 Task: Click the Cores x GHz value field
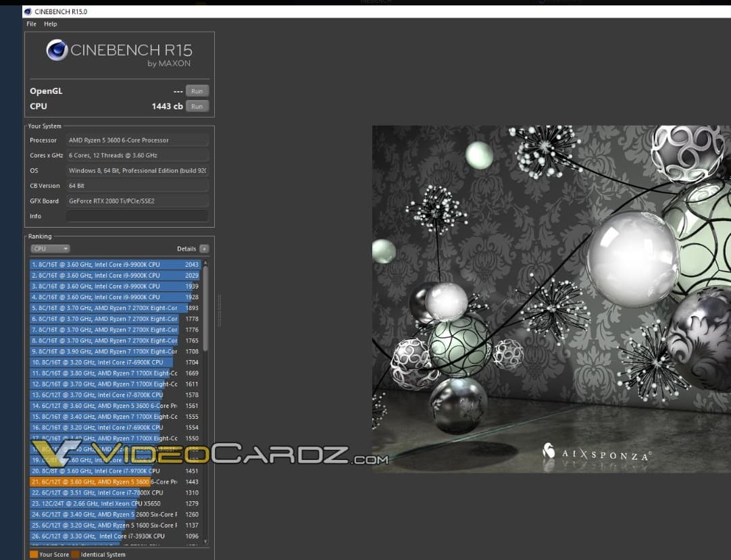(138, 155)
